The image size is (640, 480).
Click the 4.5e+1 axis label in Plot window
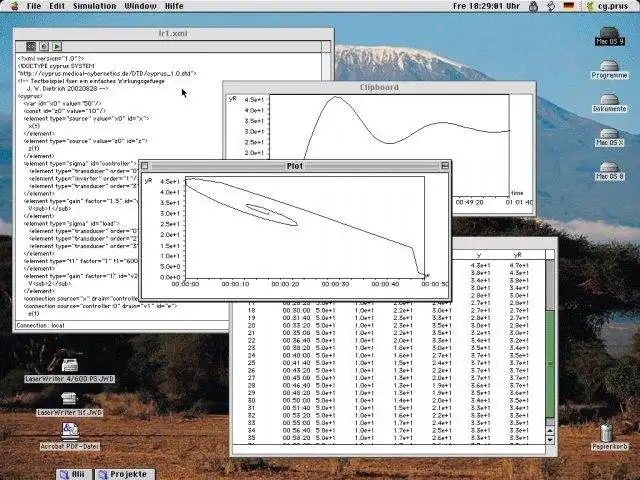[170, 182]
